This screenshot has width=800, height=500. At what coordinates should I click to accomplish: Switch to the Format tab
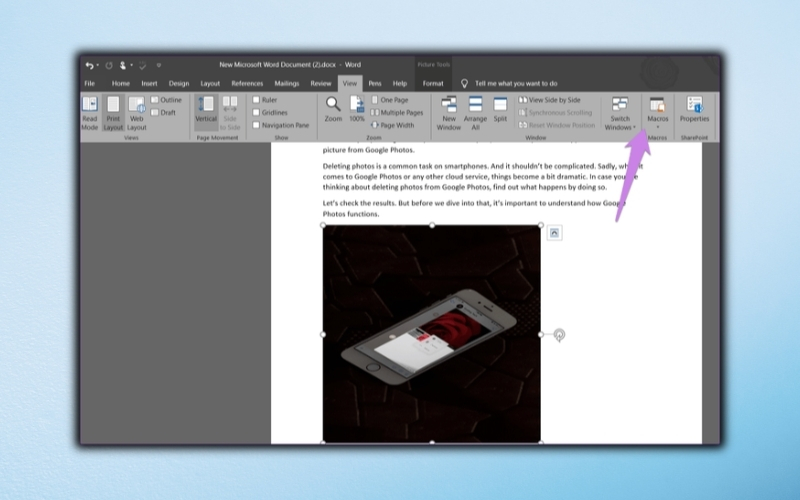(x=433, y=84)
